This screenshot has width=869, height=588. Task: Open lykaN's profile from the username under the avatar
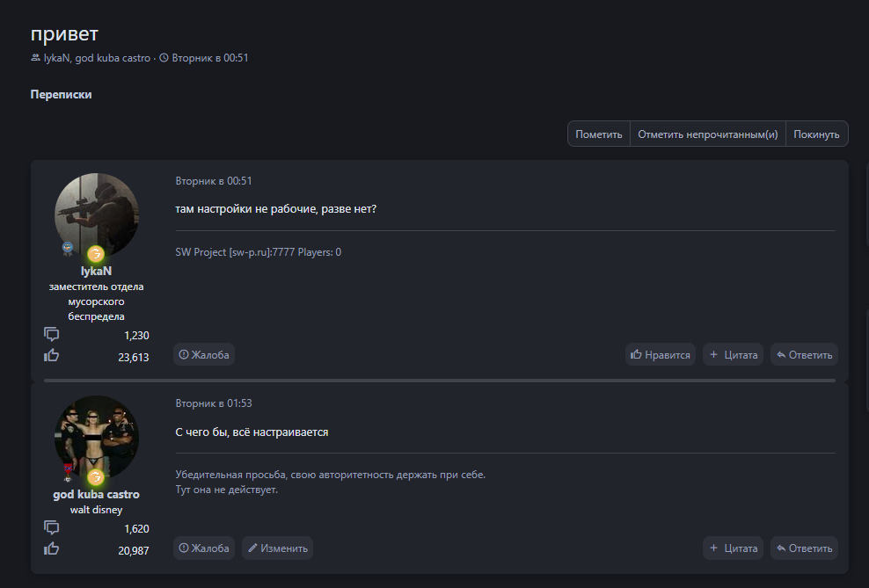tap(96, 272)
